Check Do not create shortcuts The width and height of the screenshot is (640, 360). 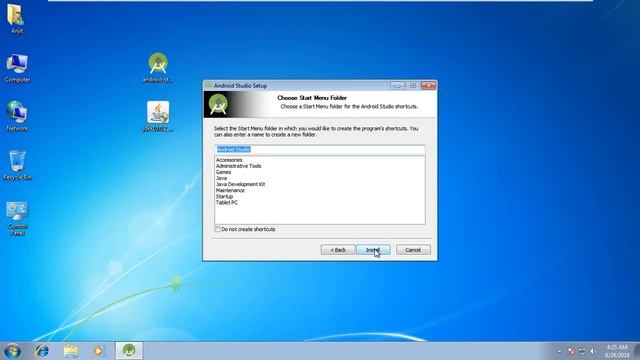[x=218, y=229]
